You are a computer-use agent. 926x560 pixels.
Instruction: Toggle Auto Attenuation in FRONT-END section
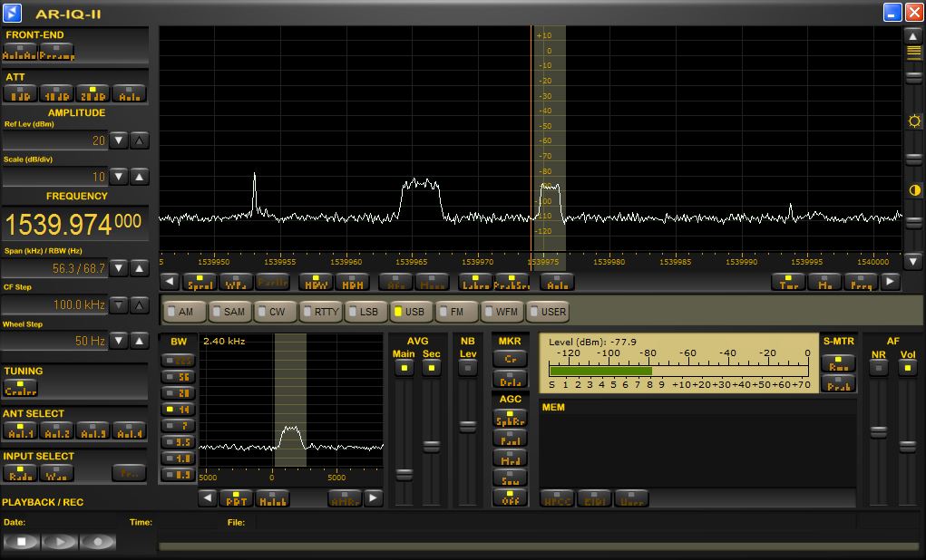click(20, 52)
